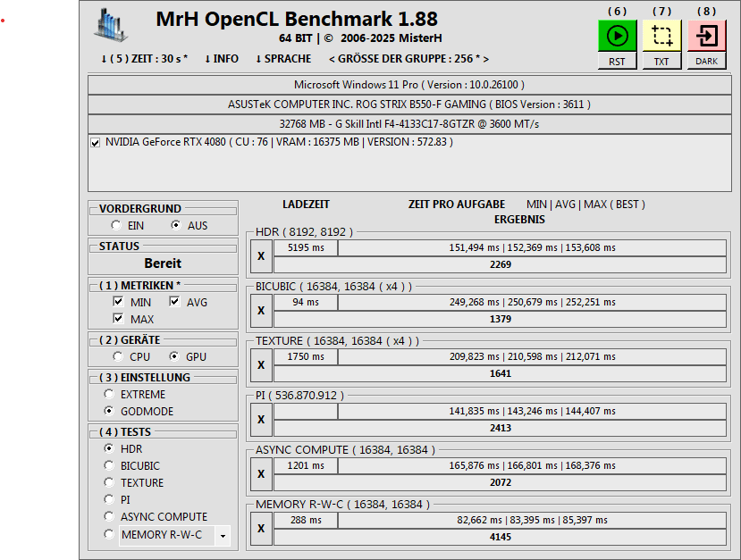741x560 pixels.
Task: Open the MEMORY R-W-C dropdown arrow
Action: pyautogui.click(x=223, y=536)
